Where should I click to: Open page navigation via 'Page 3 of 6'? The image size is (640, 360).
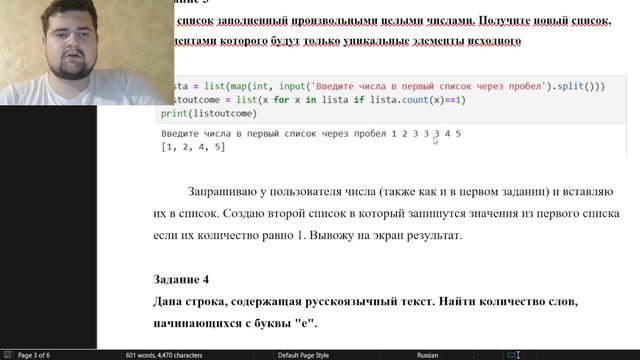[34, 355]
